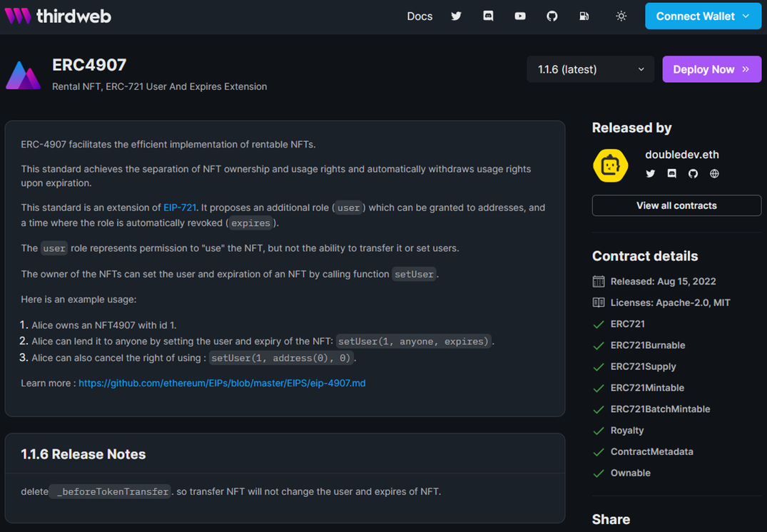Screen dimensions: 767x532
Task: Open the YouTube icon in the header
Action: (520, 16)
